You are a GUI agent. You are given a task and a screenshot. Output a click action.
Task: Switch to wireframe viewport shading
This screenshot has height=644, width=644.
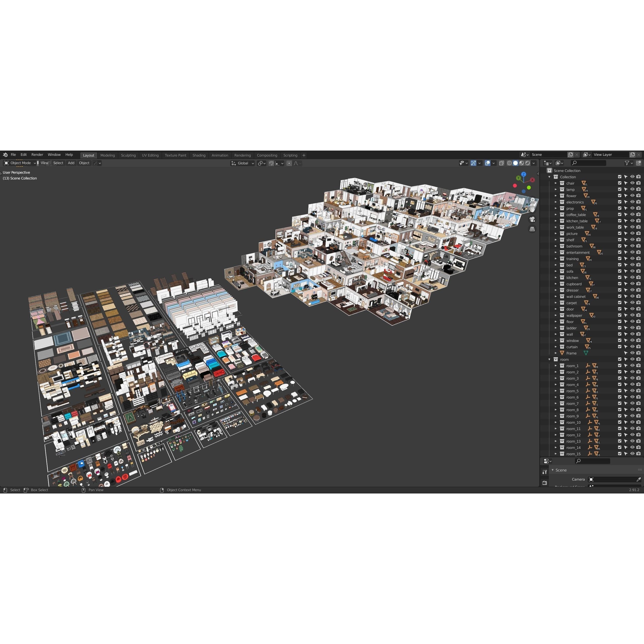(510, 163)
